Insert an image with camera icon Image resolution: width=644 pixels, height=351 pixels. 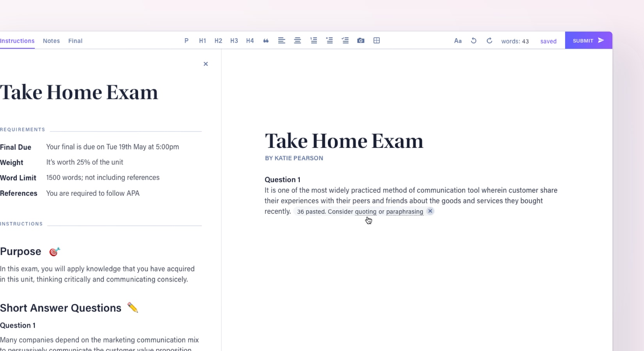pyautogui.click(x=361, y=41)
